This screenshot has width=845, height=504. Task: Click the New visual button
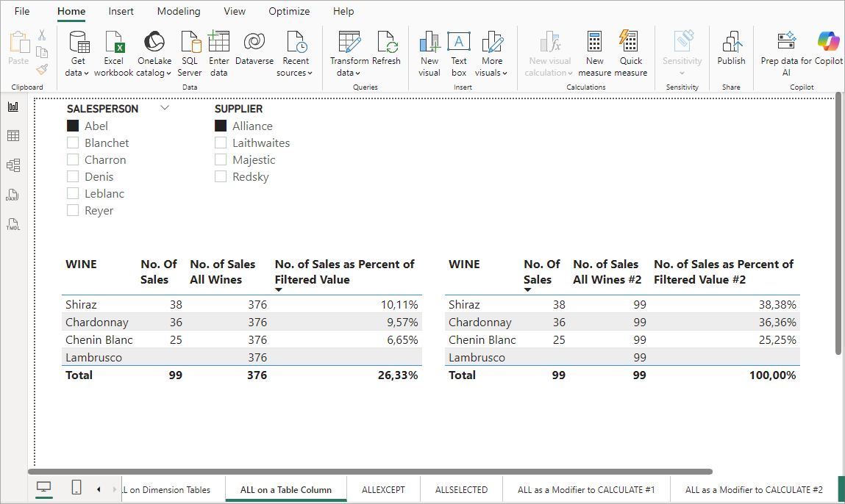click(429, 54)
